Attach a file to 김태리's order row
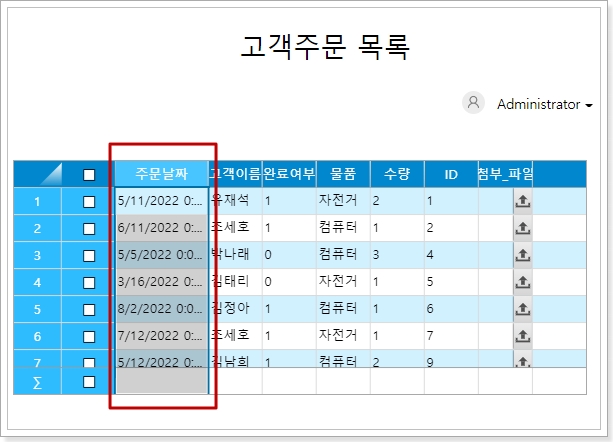The height and width of the screenshot is (442, 613). click(x=522, y=282)
